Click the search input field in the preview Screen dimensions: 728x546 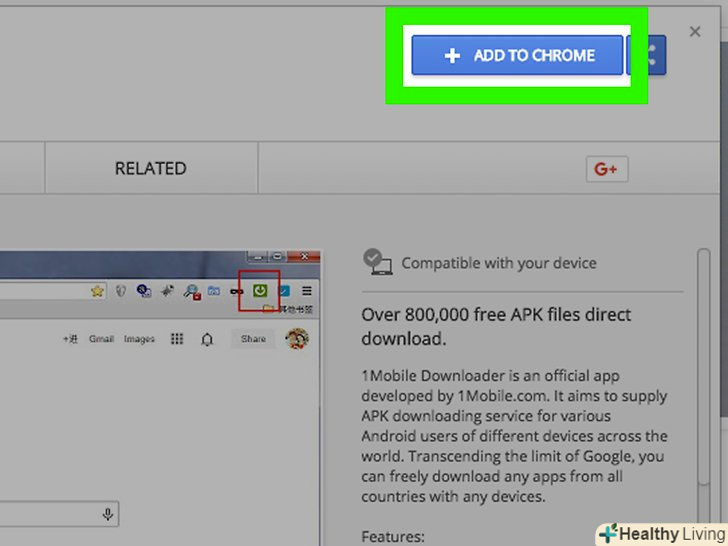point(59,514)
